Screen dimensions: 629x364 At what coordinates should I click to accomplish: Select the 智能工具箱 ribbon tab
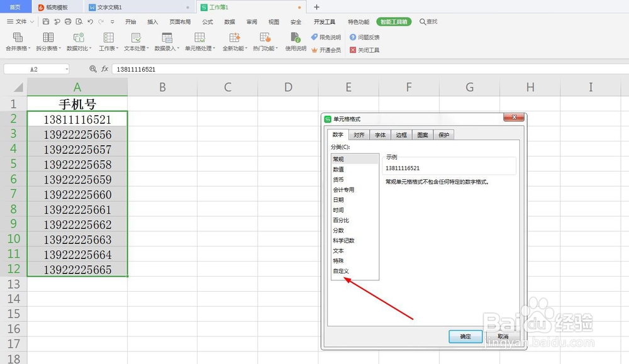click(394, 21)
